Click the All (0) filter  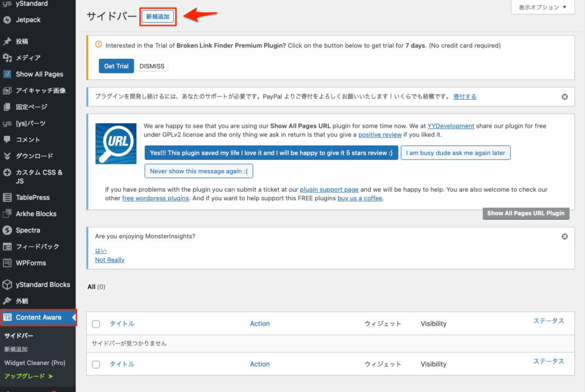coord(96,287)
